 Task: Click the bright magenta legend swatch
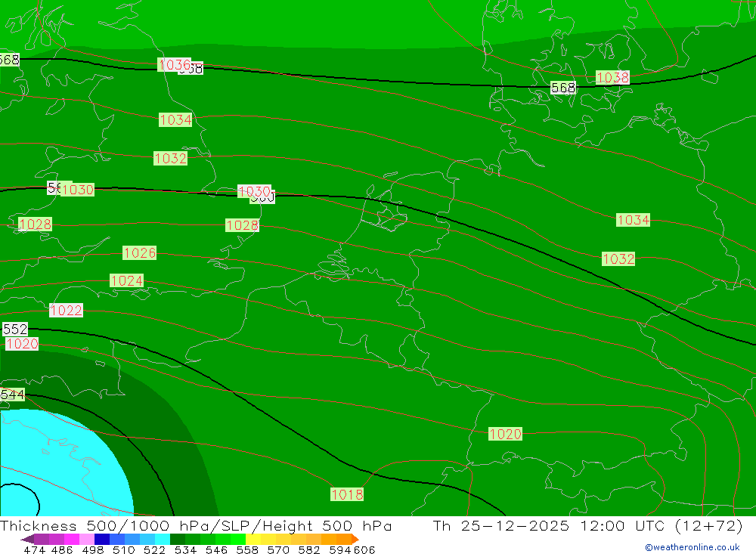(x=72, y=539)
